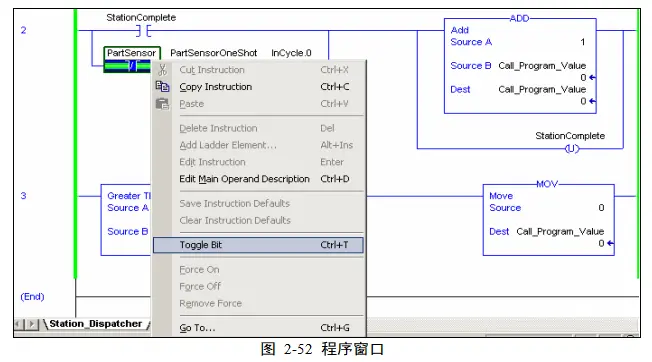
Task: Click ADD Source A value 1
Action: coord(583,42)
